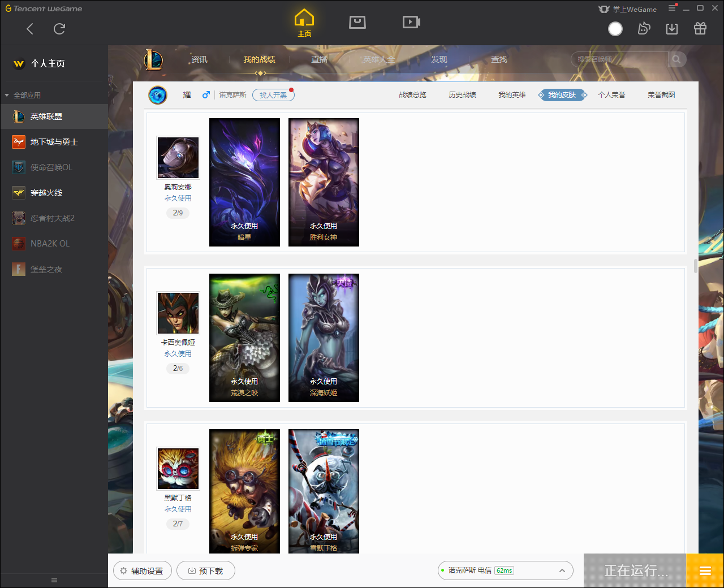Open the 荒漠之咬 skin card
Image resolution: width=724 pixels, height=588 pixels.
(244, 338)
